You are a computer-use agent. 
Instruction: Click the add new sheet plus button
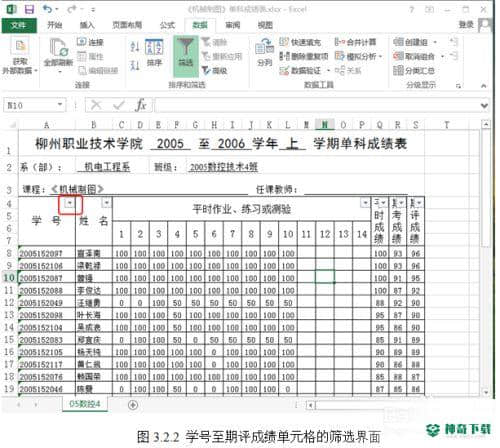[x=133, y=405]
